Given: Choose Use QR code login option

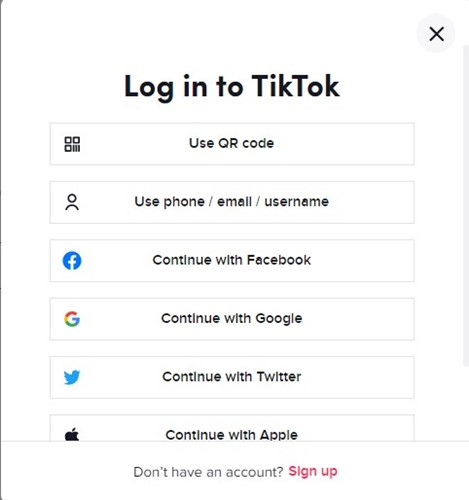Looking at the screenshot, I should [232, 144].
